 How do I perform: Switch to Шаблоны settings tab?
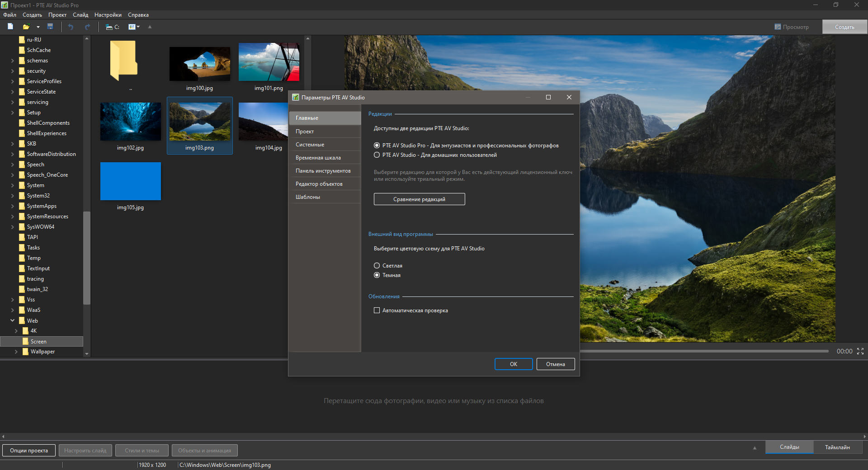325,197
